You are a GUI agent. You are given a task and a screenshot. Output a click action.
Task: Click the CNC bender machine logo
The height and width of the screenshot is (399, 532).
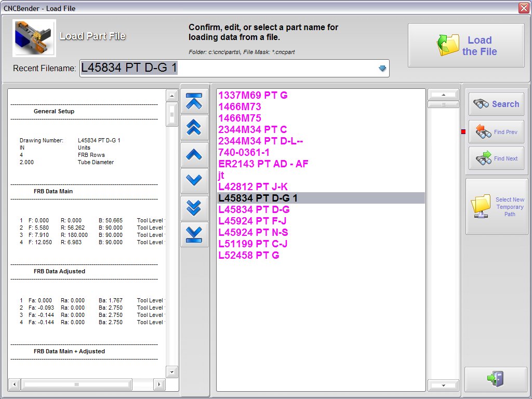coord(34,38)
